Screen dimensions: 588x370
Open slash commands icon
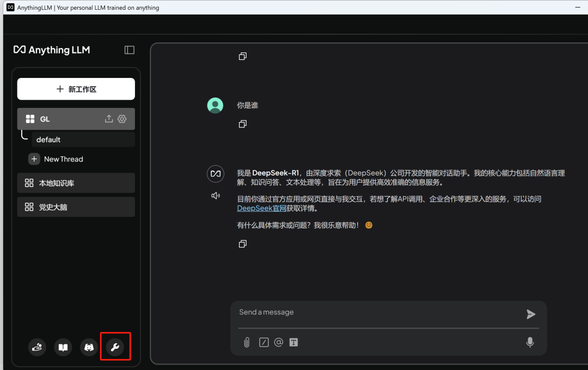point(264,342)
